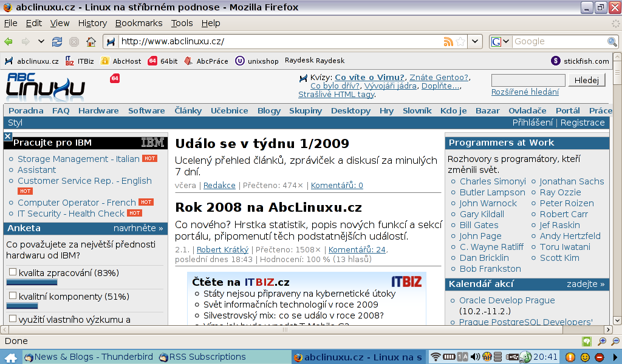Open the File menu
The height and width of the screenshot is (364, 622).
pos(11,24)
